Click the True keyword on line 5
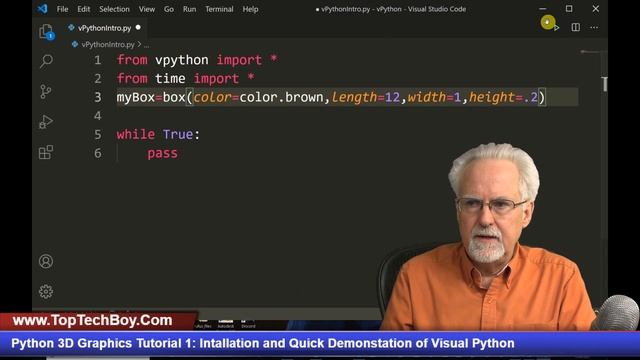Image resolution: width=640 pixels, height=360 pixels. [x=178, y=134]
